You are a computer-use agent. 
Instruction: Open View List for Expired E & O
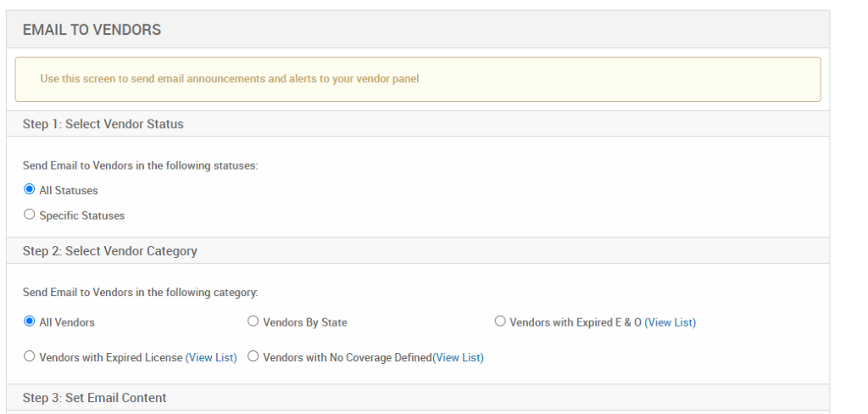(x=670, y=322)
